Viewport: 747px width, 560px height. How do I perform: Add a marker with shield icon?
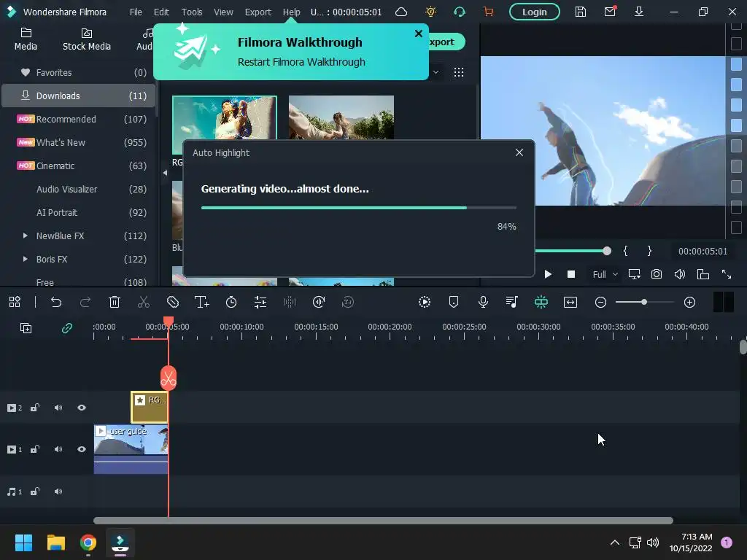point(454,302)
